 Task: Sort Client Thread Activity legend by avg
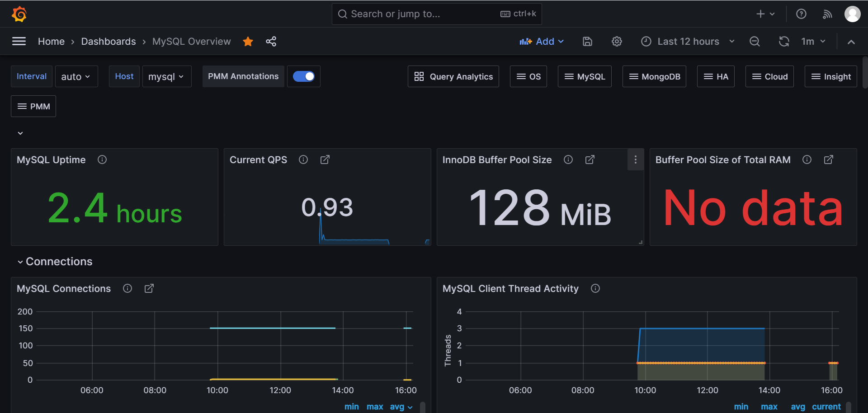click(798, 407)
